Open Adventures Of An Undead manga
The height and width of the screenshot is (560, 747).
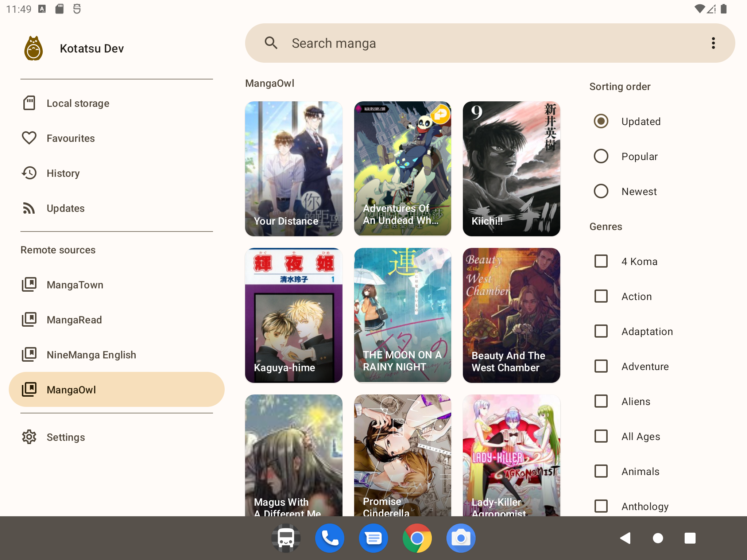coord(403,169)
